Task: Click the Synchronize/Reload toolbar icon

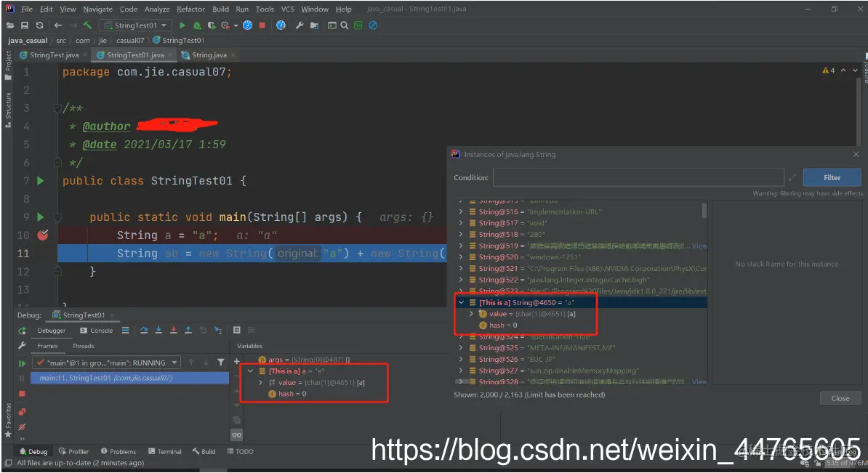Action: (39, 25)
